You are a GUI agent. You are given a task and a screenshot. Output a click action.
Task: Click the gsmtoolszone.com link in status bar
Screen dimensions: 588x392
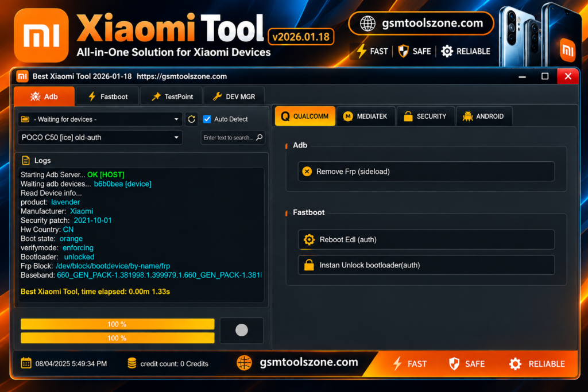[308, 362]
